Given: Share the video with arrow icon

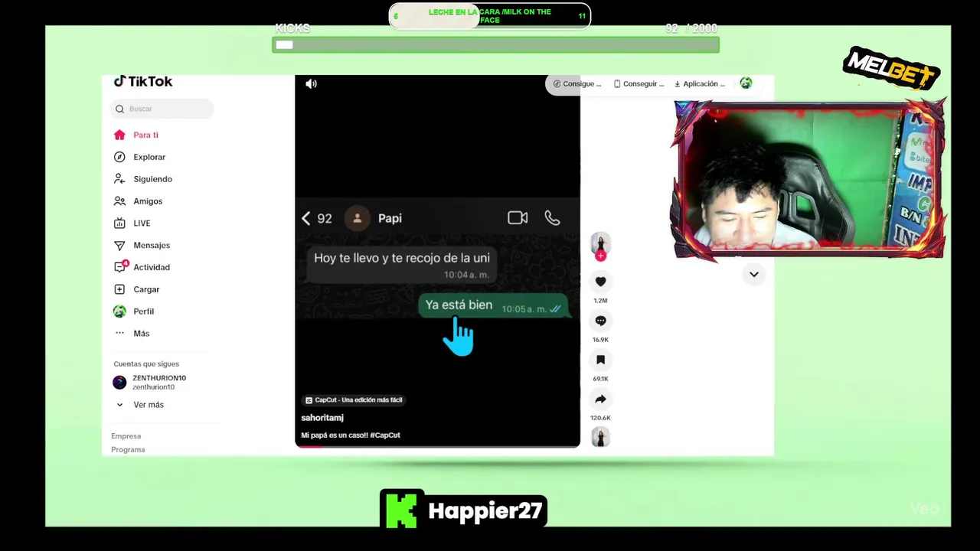Looking at the screenshot, I should click(x=600, y=399).
